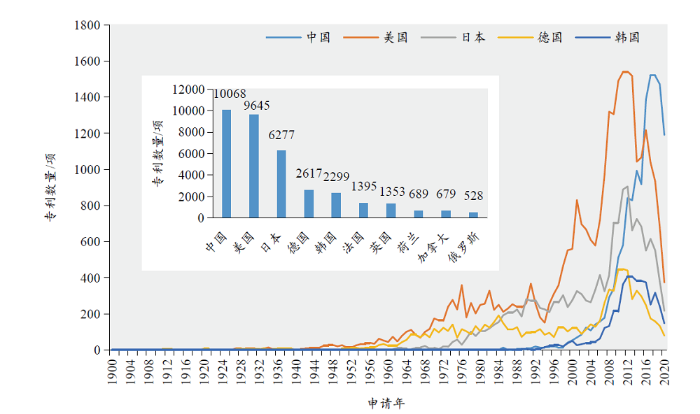This screenshot has width=700, height=414.
Task: Select the 6277 bar for 日本
Action: (x=281, y=184)
